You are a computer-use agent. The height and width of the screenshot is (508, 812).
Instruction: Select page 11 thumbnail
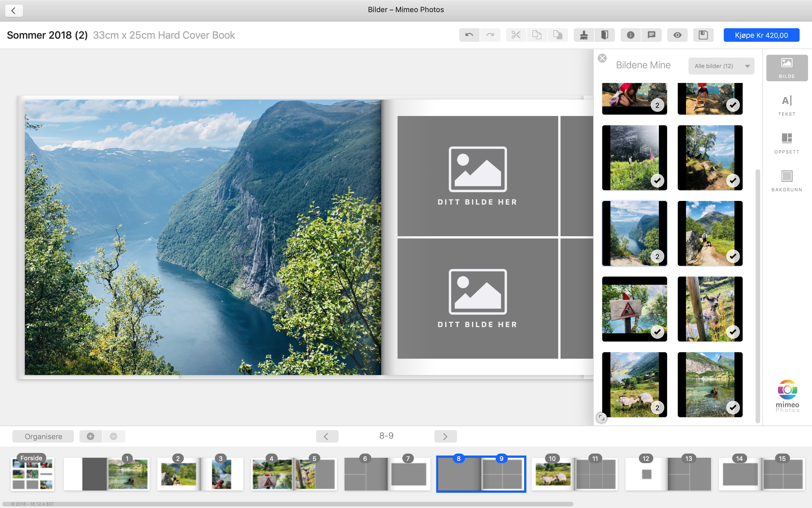(x=596, y=474)
